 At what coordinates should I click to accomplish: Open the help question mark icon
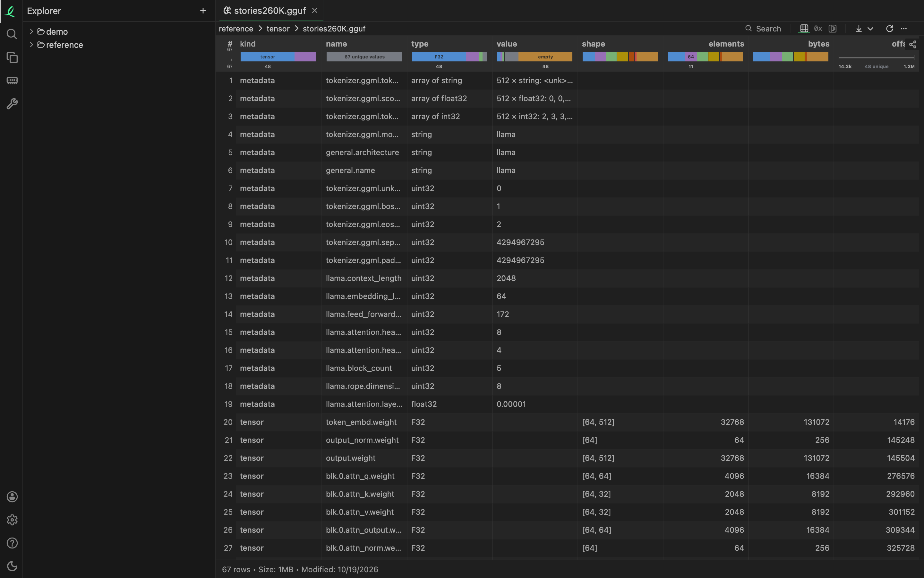point(12,543)
